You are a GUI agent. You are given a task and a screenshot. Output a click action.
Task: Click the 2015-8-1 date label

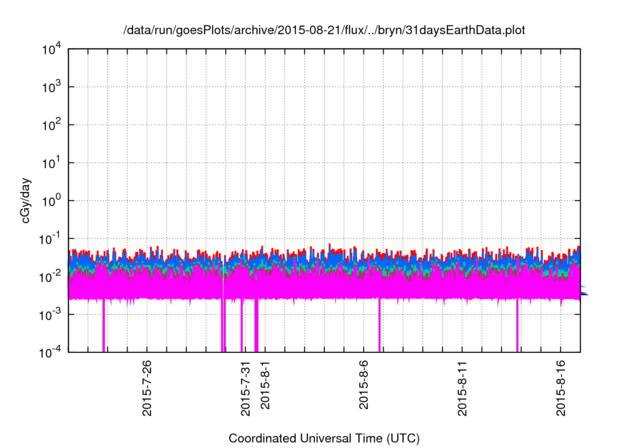265,384
